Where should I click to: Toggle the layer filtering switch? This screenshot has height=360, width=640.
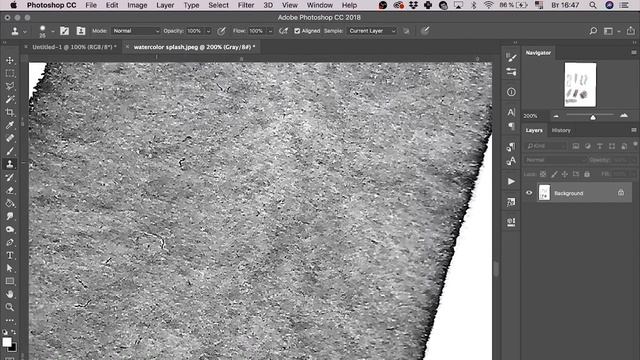pos(635,144)
